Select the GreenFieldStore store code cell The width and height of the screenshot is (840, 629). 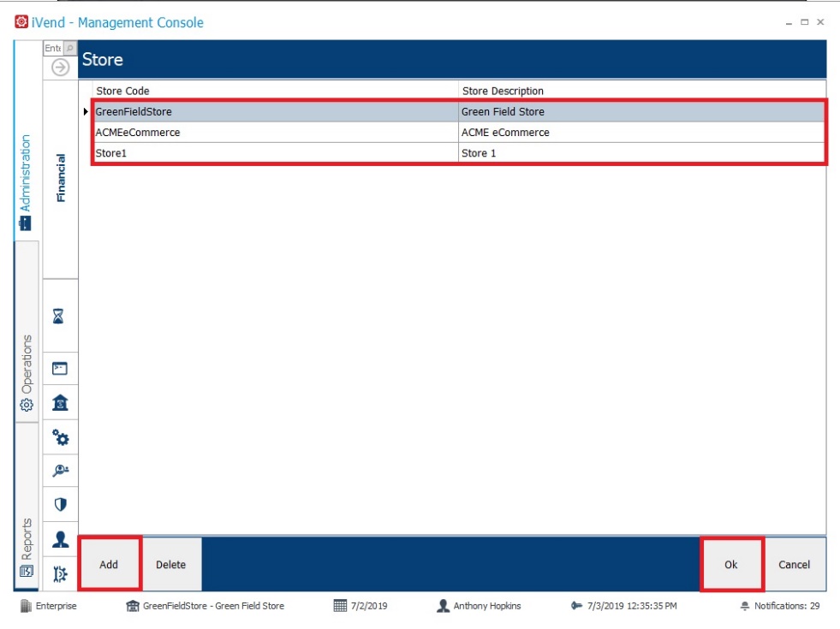[276, 111]
